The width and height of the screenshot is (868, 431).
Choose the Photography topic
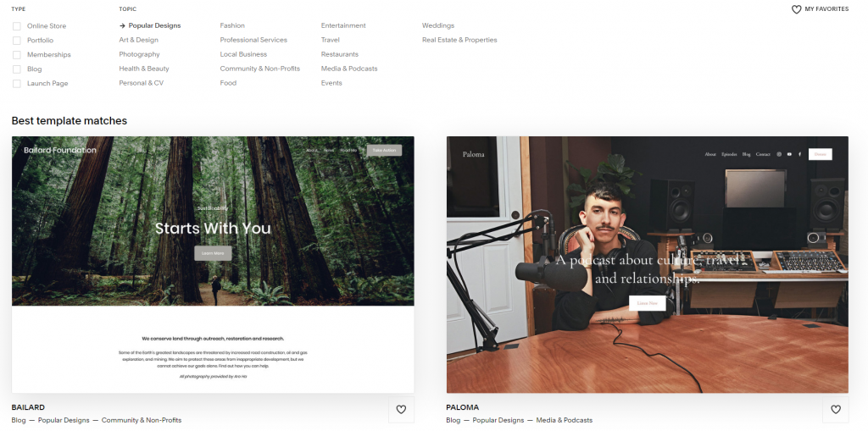139,54
